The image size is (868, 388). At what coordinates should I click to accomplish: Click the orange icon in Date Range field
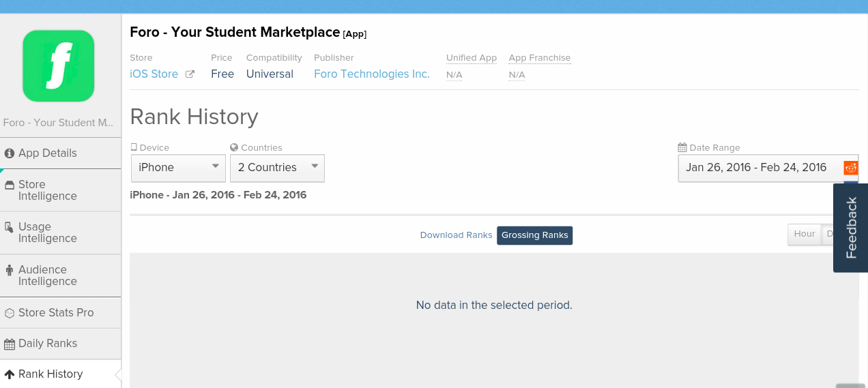(850, 168)
